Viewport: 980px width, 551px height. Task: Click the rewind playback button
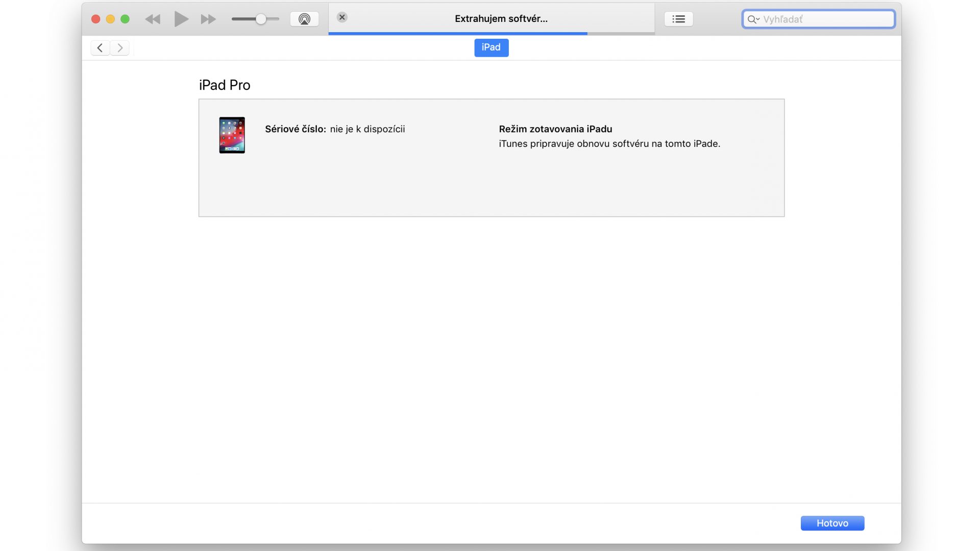point(153,19)
